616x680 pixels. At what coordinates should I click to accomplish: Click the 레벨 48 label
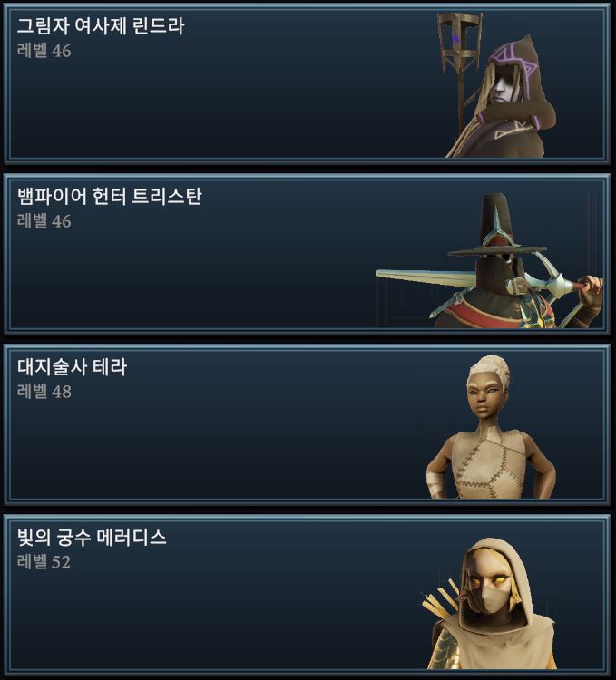click(x=44, y=392)
